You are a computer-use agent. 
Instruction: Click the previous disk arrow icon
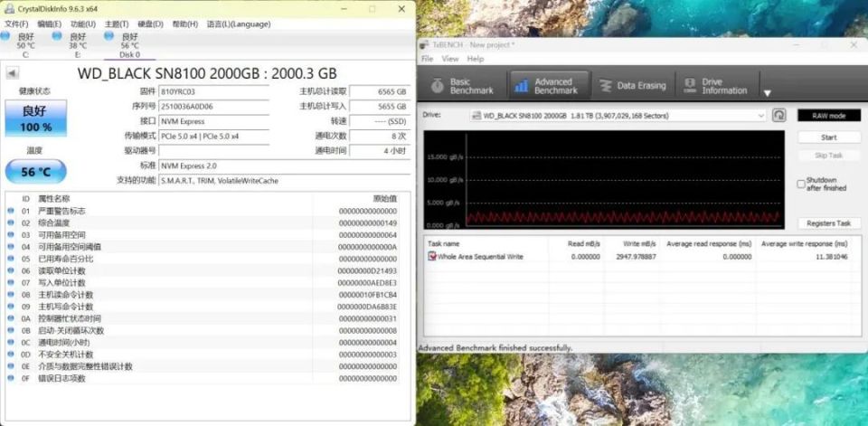12,73
